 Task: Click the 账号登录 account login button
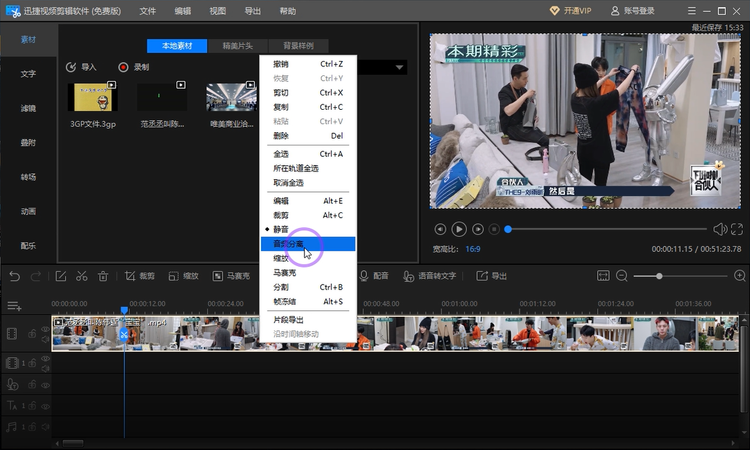632,11
